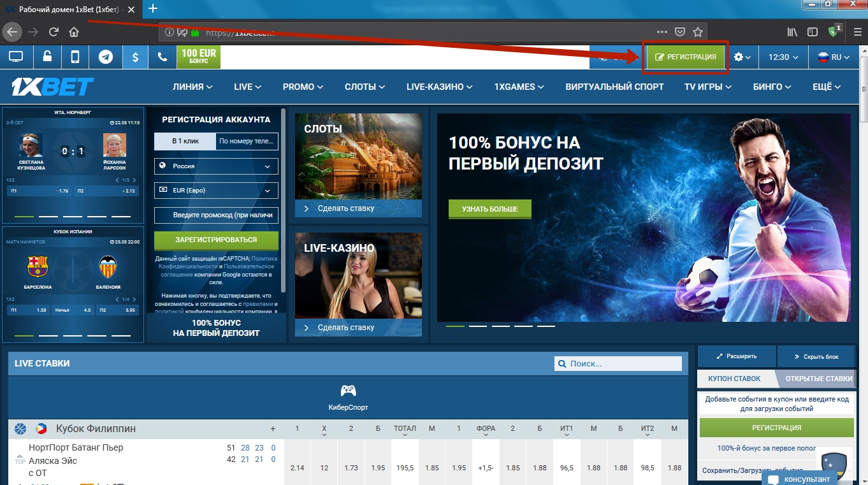The height and width of the screenshot is (485, 868).
Task: Switch to 'По номеру телефона' registration option
Action: click(x=247, y=141)
